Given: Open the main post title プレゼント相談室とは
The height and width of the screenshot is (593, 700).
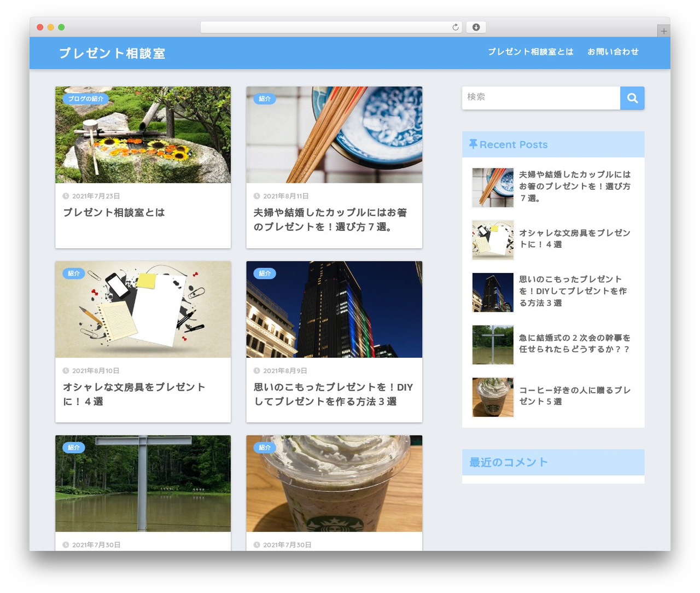Looking at the screenshot, I should pos(114,212).
